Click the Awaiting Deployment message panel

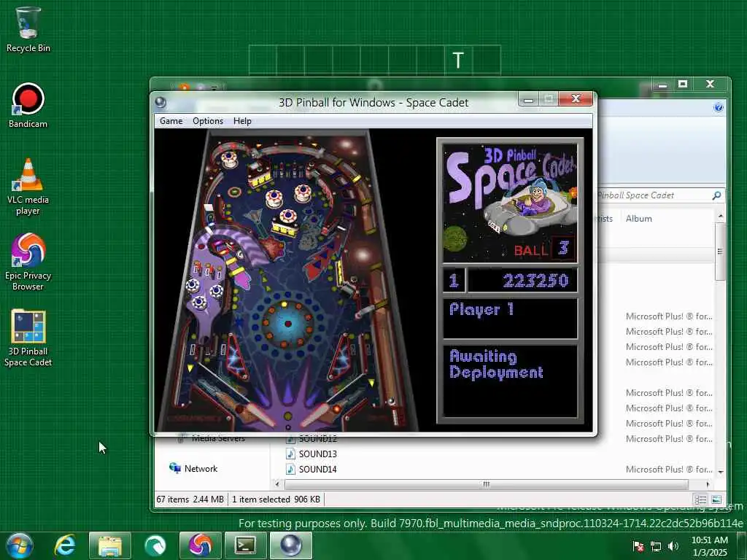(510, 381)
